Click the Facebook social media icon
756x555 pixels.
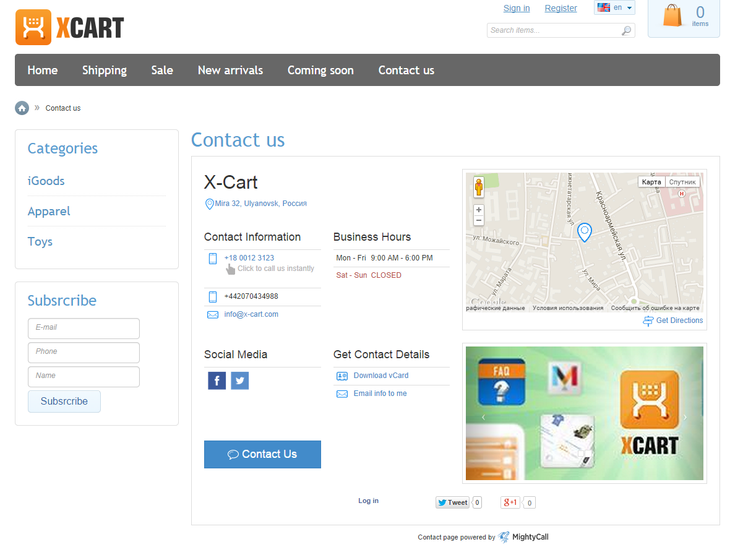coord(217,381)
